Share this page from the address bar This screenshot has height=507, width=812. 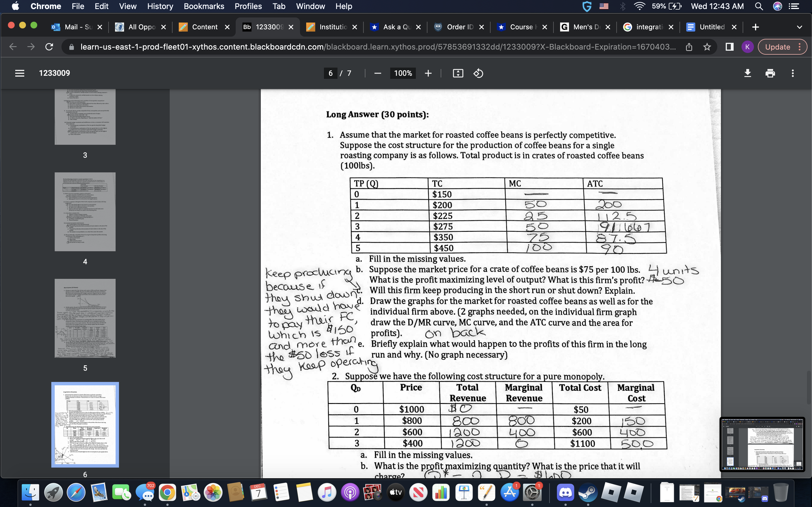tap(689, 47)
